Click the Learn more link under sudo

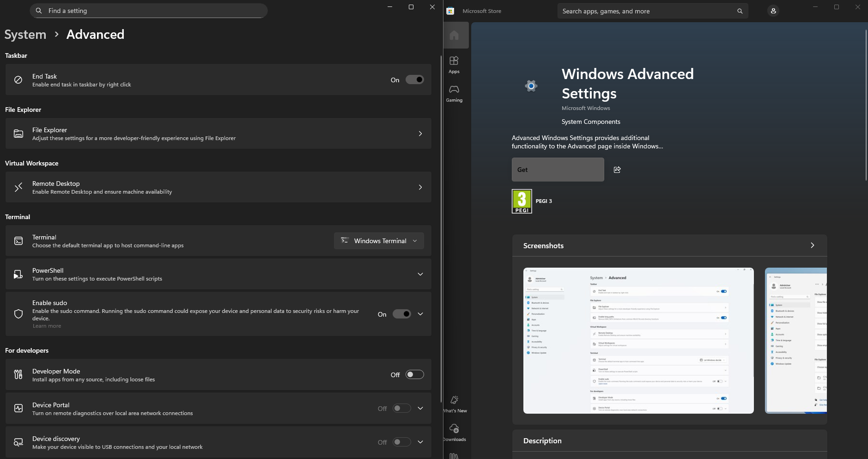pyautogui.click(x=47, y=326)
